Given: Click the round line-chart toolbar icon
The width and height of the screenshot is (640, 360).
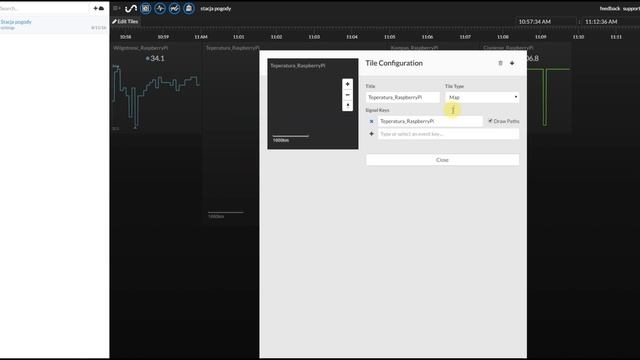Looking at the screenshot, I should click(x=174, y=9).
